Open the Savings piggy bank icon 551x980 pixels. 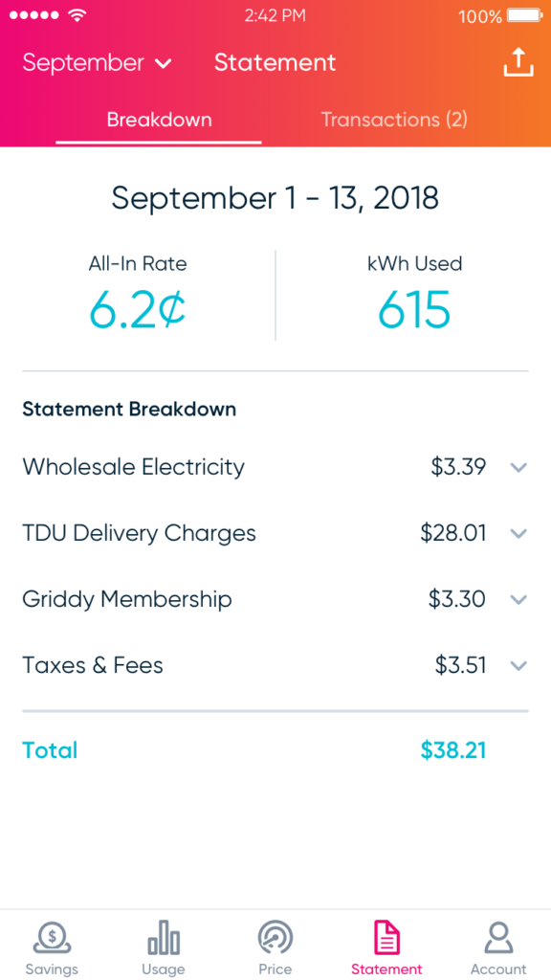[x=52, y=939]
